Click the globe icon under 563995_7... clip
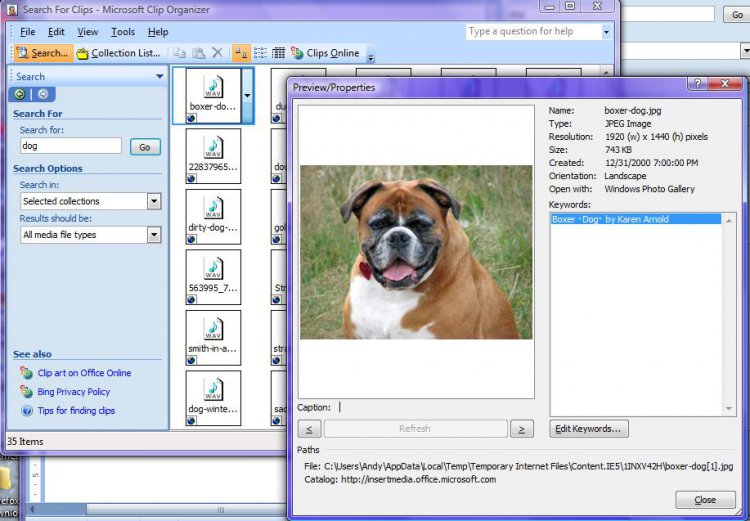Viewport: 750px width, 521px height. tap(192, 299)
